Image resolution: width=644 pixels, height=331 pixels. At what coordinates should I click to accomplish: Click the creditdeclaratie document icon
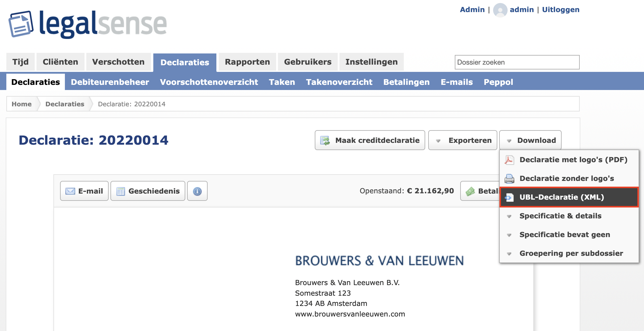325,140
